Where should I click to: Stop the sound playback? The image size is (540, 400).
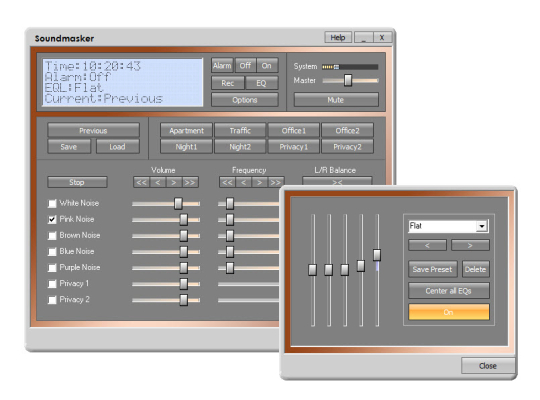(x=77, y=182)
